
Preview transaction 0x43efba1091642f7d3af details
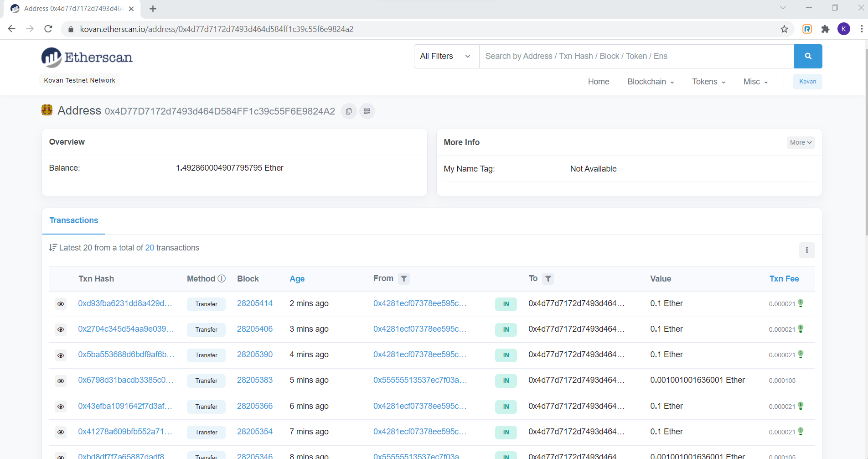pyautogui.click(x=61, y=407)
